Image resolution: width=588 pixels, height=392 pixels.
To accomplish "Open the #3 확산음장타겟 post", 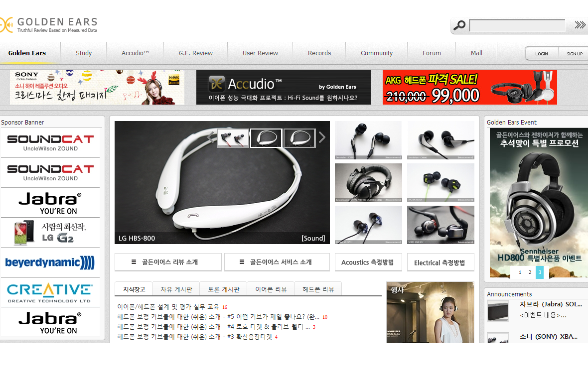I will 194,337.
